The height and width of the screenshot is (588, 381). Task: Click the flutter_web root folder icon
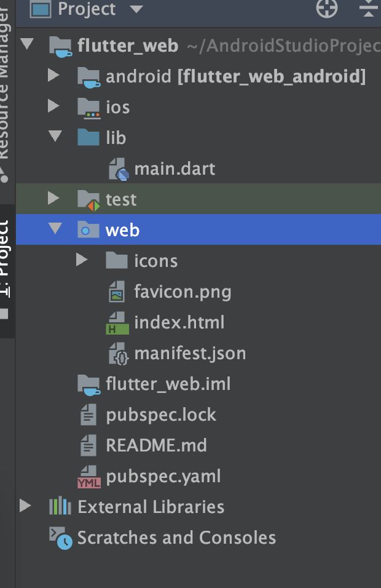tap(60, 46)
